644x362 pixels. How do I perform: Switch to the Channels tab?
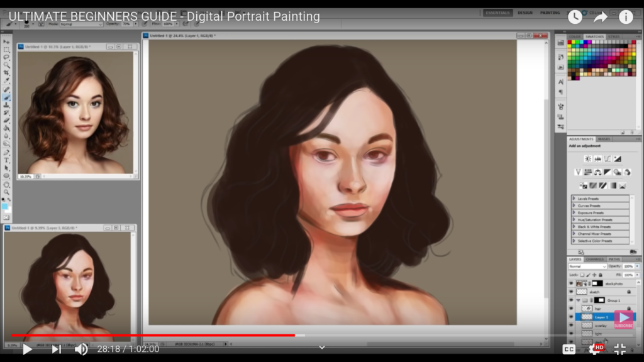pyautogui.click(x=595, y=260)
